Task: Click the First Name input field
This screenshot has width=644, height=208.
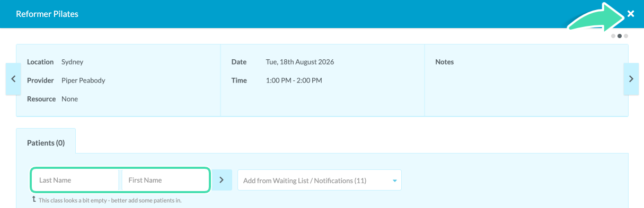Action: pos(165,180)
